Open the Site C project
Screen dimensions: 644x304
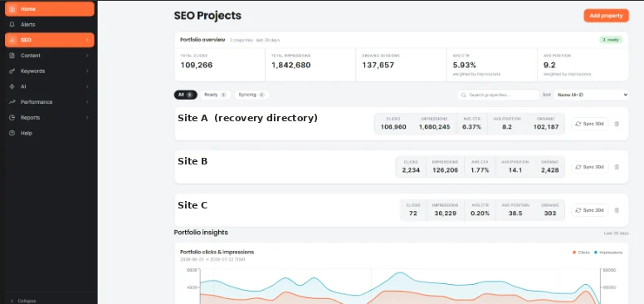193,204
